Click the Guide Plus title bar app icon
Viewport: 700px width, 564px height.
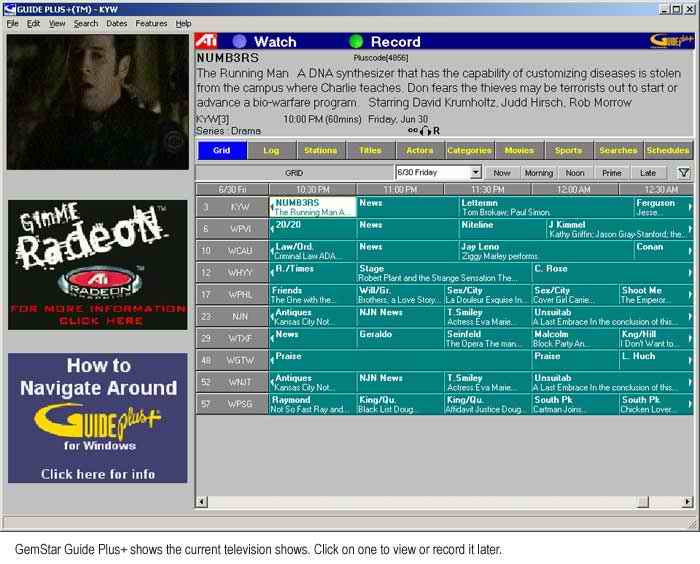point(9,9)
